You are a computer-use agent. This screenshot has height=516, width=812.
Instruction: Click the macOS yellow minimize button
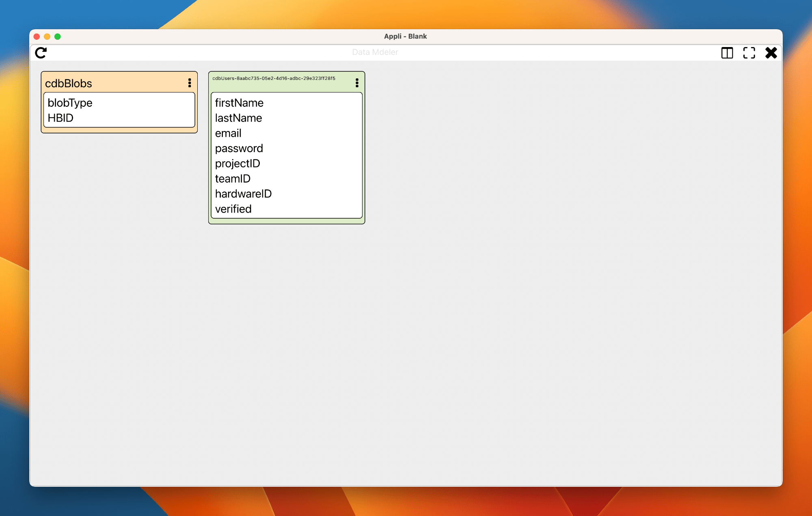pos(47,37)
